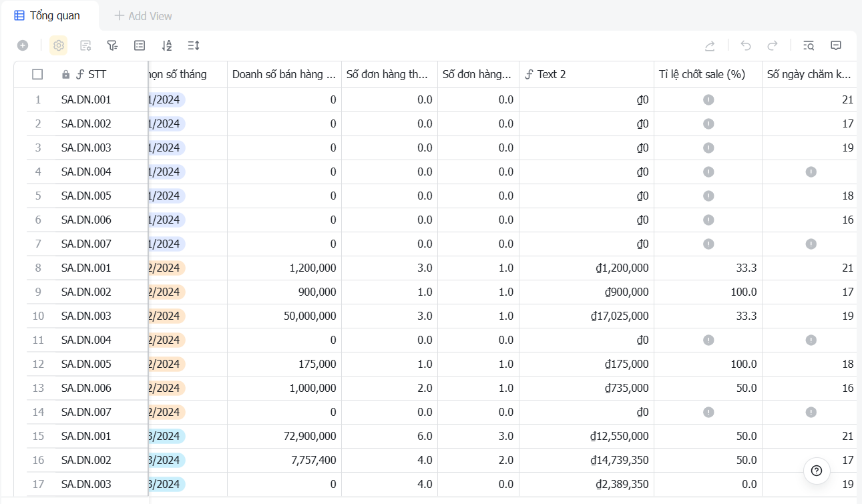
Task: Click Text 2 value ₫14,739,350
Action: click(x=620, y=460)
